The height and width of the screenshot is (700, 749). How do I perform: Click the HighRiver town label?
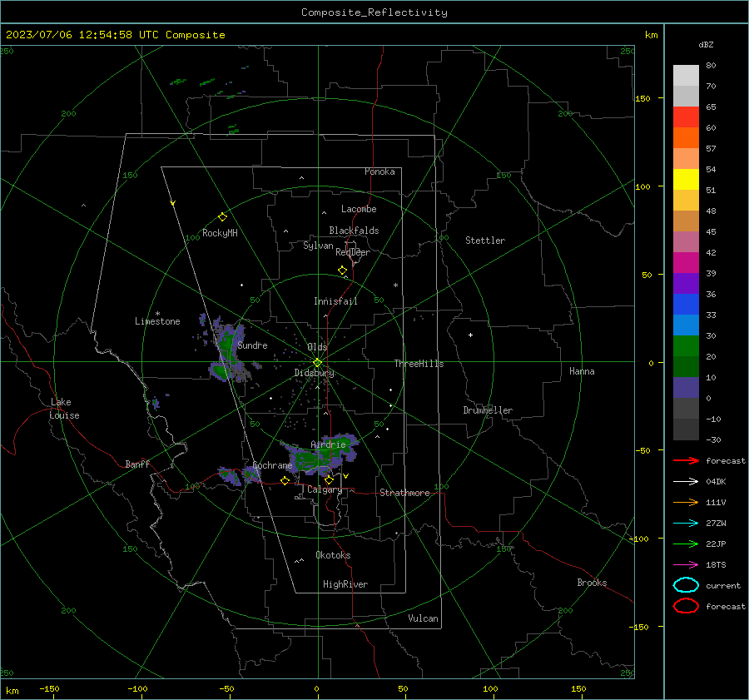tap(345, 584)
